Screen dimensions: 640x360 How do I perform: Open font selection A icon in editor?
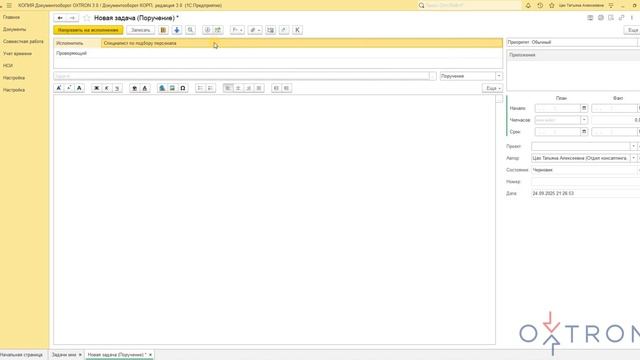[79, 88]
